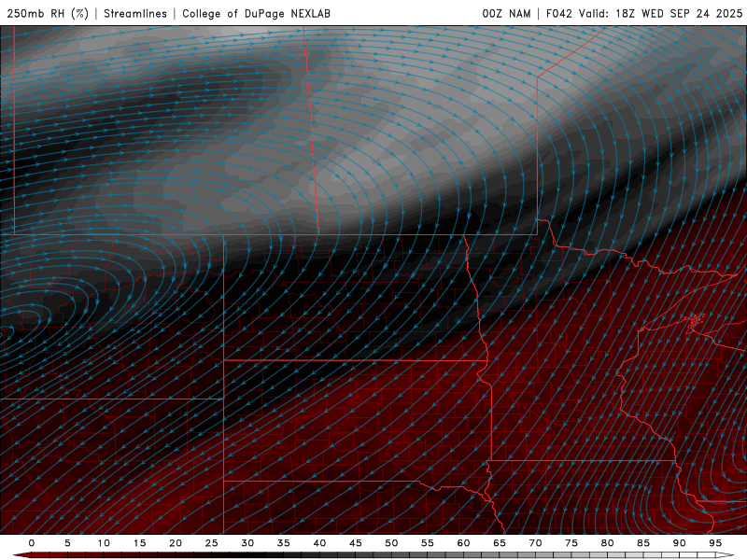
Task: Click the colorbar label "10"
Action: tap(104, 543)
